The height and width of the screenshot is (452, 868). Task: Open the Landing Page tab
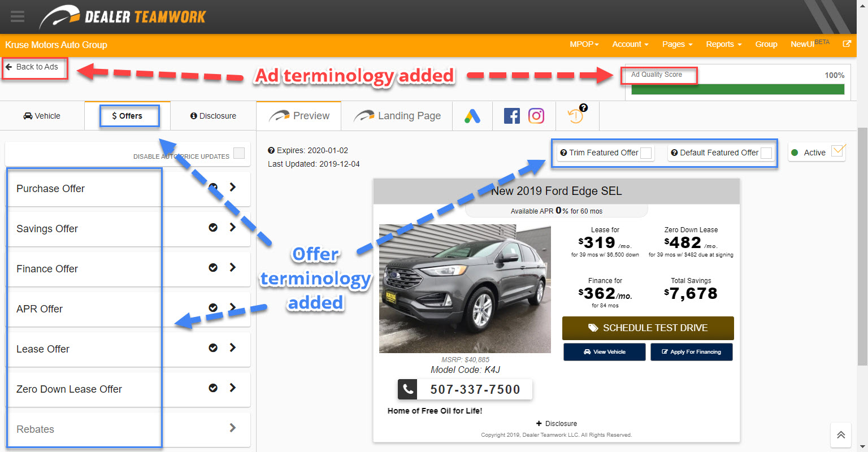coord(397,116)
